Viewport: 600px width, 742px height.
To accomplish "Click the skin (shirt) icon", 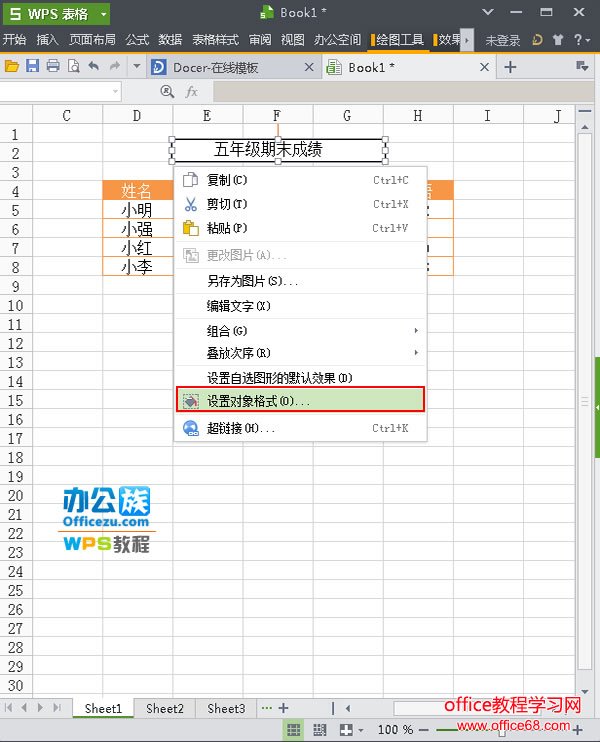I will (558, 40).
